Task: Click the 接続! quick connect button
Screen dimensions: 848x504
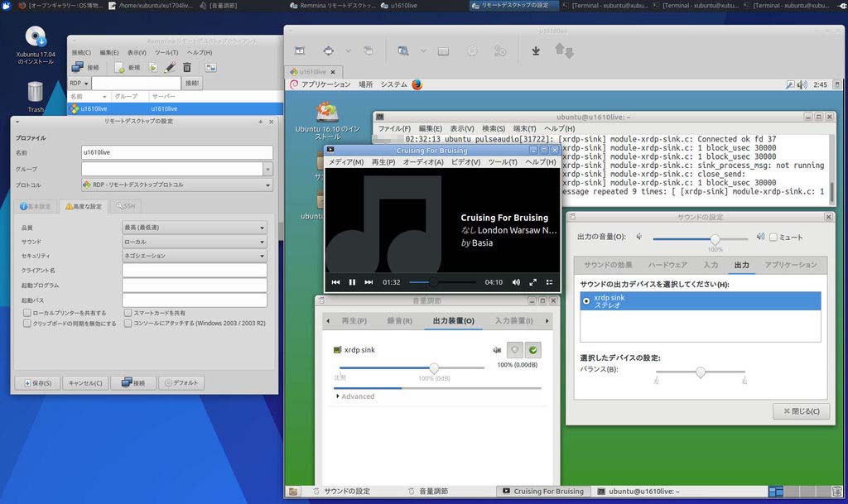Action: pos(192,84)
